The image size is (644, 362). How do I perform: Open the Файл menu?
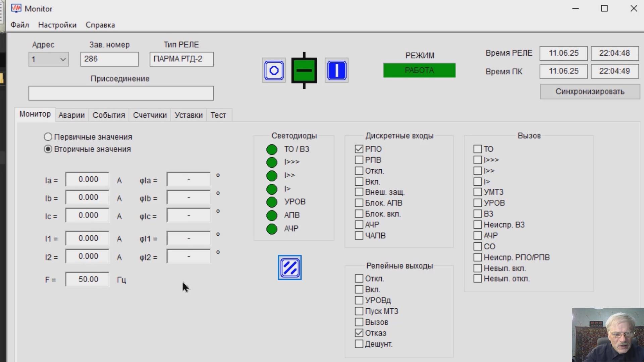19,25
